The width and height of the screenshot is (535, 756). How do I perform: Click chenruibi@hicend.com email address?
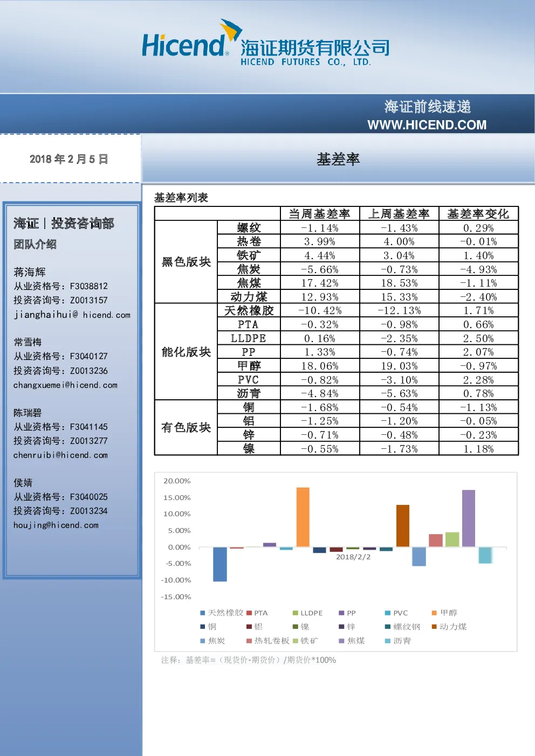pos(60,455)
